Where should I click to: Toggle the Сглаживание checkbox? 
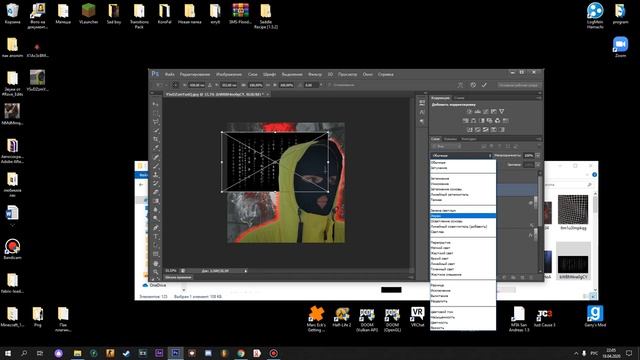click(329, 85)
